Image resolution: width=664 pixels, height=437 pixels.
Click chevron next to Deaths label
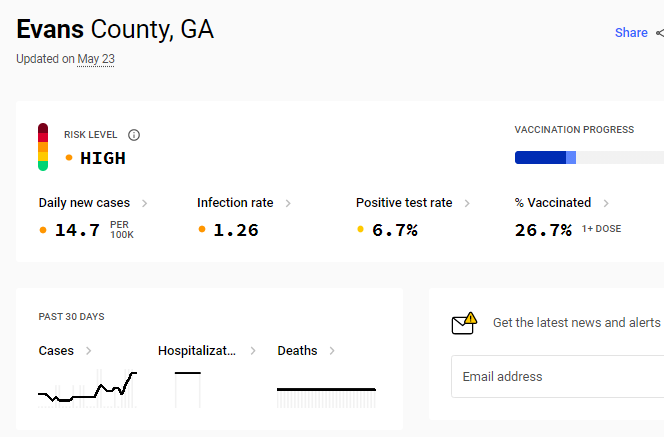pos(332,351)
